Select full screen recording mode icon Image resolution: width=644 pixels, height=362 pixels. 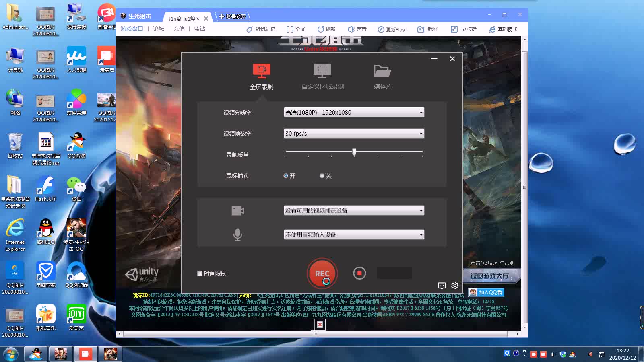point(262,71)
